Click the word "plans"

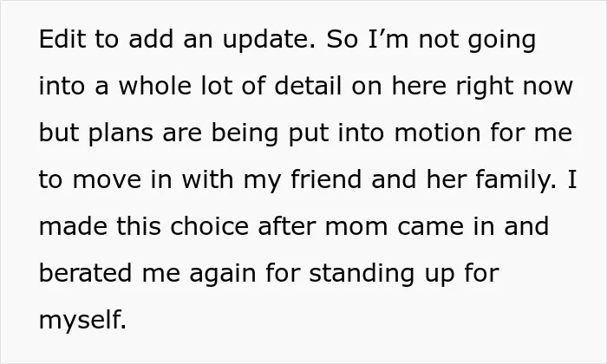(x=121, y=134)
